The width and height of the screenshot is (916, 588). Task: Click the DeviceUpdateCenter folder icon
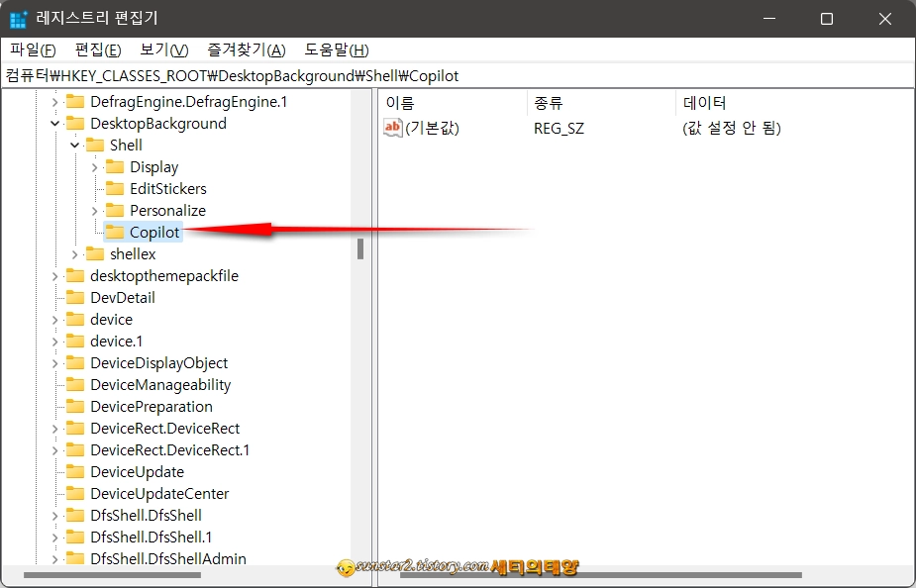[75, 493]
